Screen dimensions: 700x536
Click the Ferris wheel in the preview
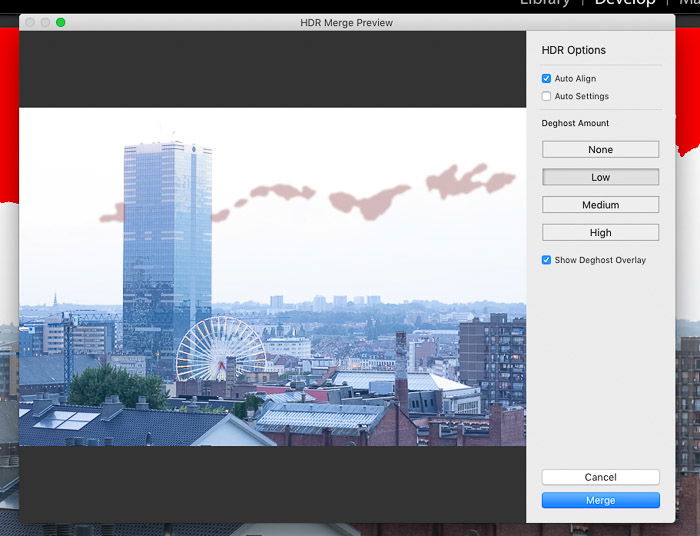coord(220,348)
